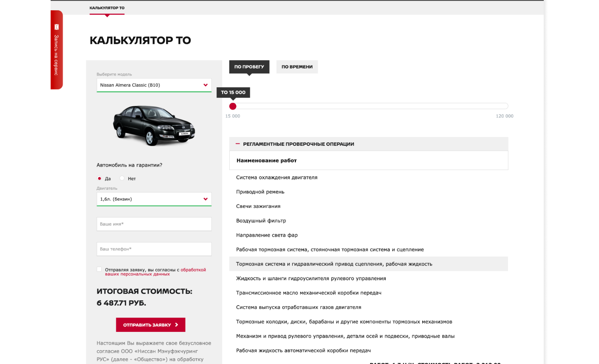Screen dimensions: 599x364
Task: Focus the Ваше имя input field
Action: 154,224
